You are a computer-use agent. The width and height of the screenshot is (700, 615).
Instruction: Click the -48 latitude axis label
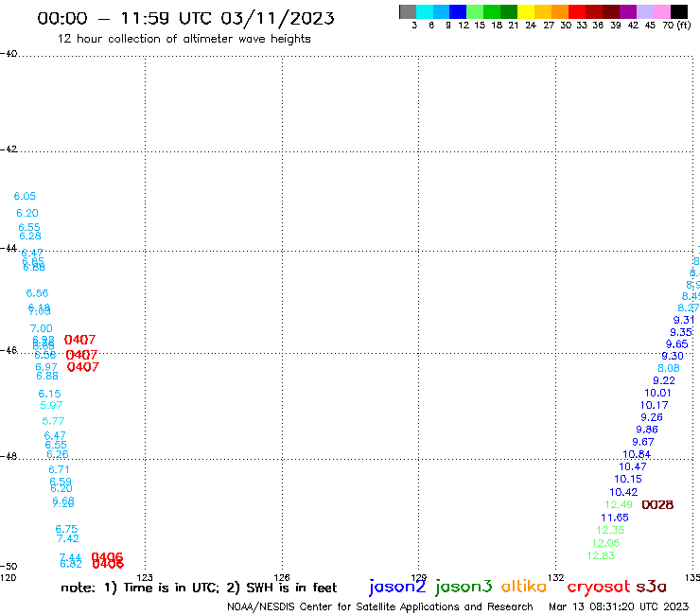pos(9,456)
